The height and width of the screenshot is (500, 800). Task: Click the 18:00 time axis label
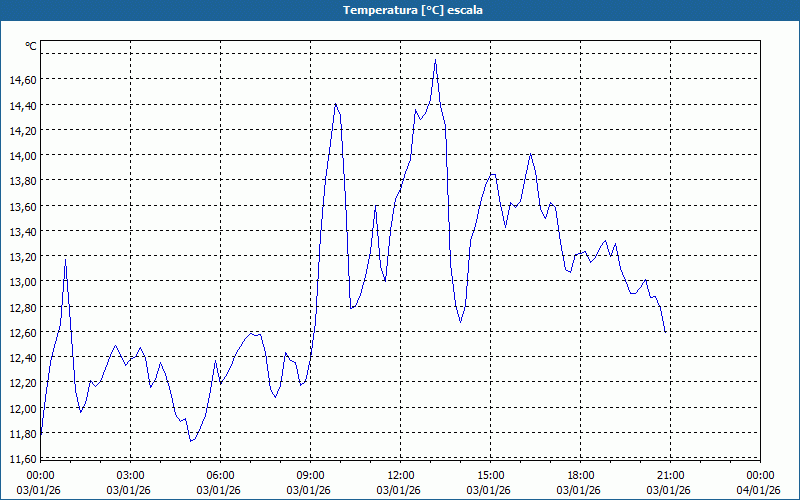(581, 476)
